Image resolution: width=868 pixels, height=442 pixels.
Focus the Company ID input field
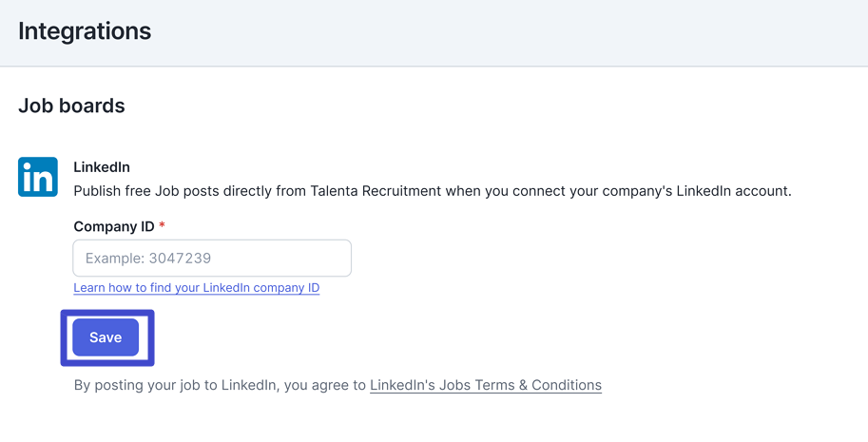(212, 258)
